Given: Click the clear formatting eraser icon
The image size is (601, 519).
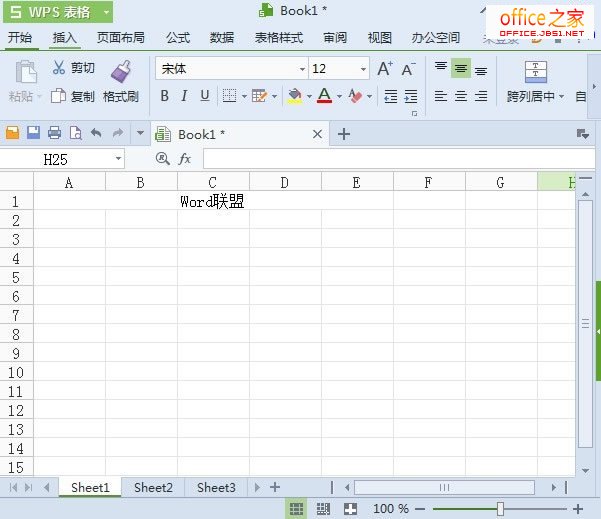Looking at the screenshot, I should [355, 96].
